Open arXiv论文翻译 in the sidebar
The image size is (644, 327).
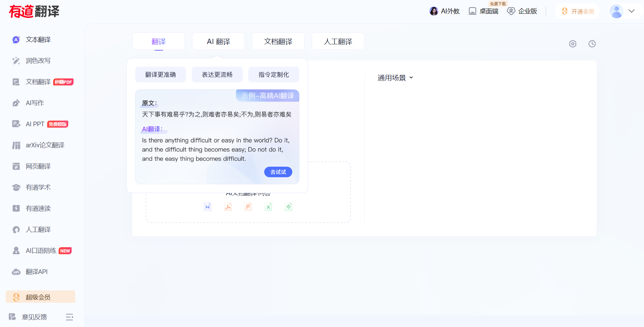click(x=45, y=145)
